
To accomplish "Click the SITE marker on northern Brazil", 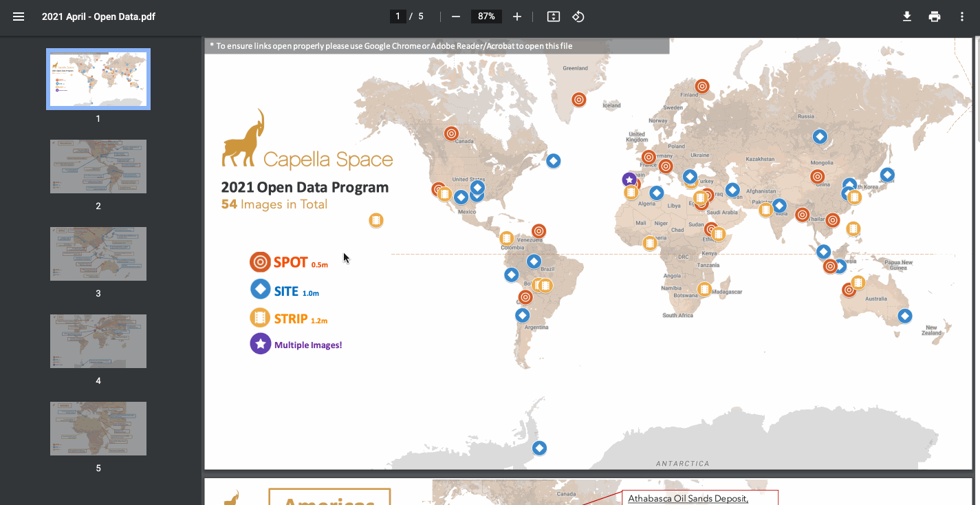I will (534, 261).
